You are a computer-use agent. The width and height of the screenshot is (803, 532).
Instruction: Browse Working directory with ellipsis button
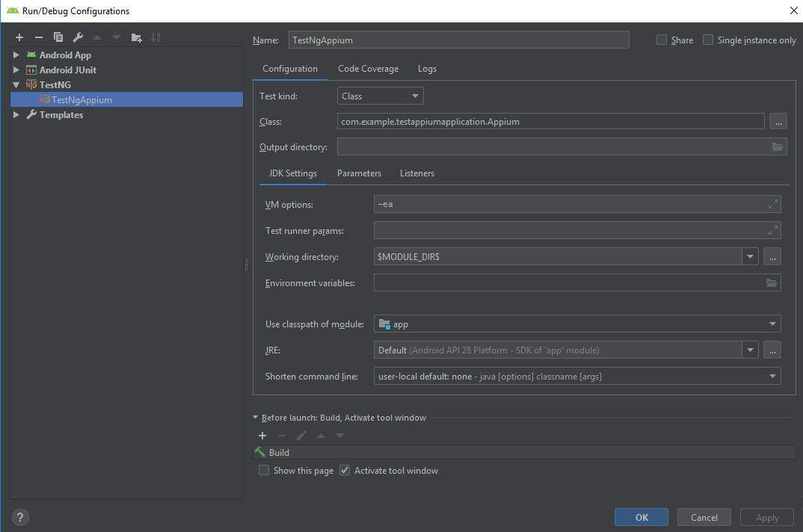pos(772,256)
